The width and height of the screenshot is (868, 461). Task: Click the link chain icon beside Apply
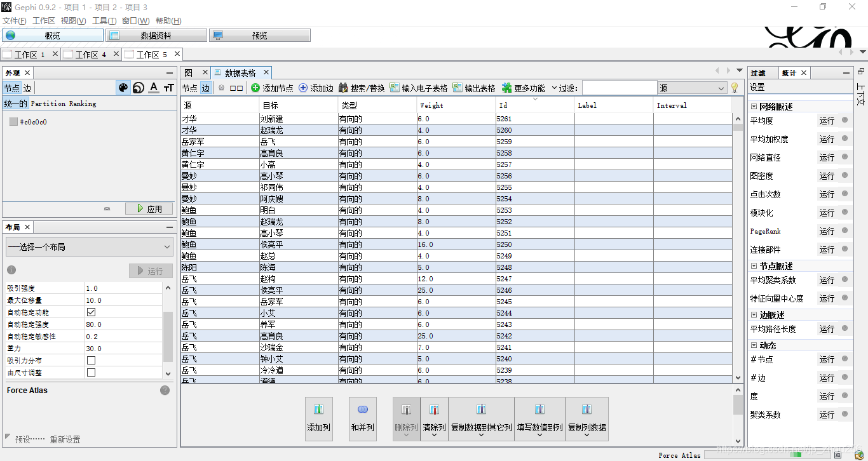(x=107, y=209)
